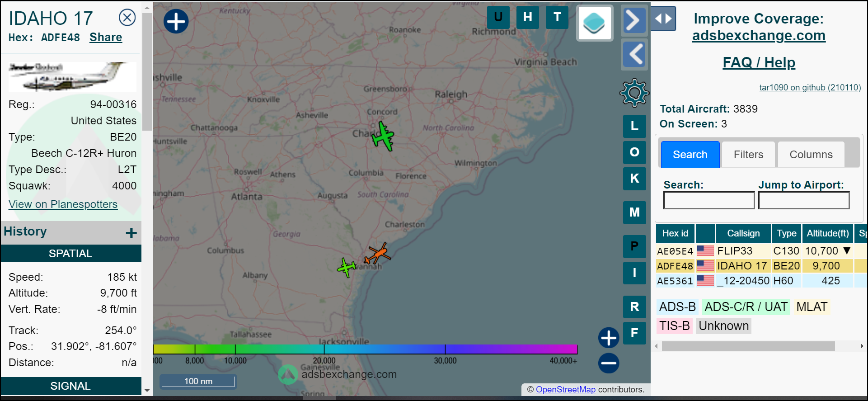Click the R map button

point(634,307)
